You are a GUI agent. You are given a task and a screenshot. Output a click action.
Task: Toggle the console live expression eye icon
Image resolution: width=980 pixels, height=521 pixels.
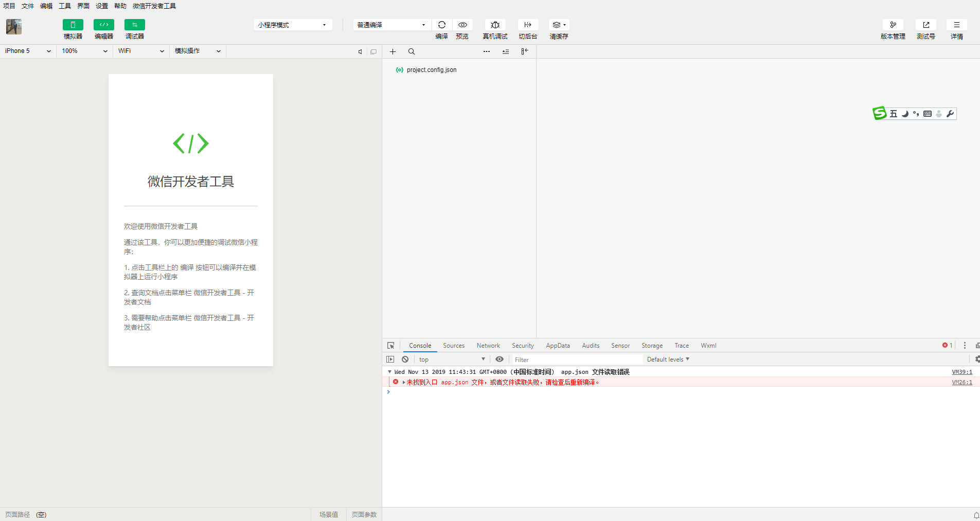click(x=500, y=360)
